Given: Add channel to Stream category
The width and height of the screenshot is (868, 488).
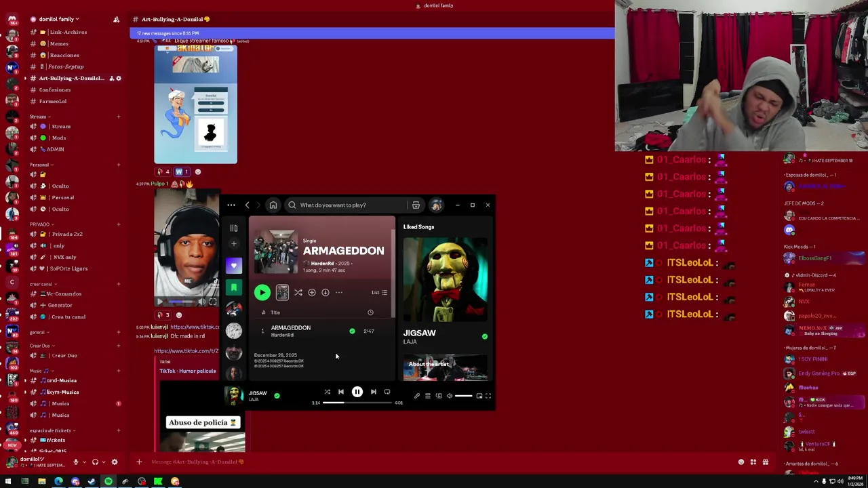Looking at the screenshot, I should tap(118, 117).
